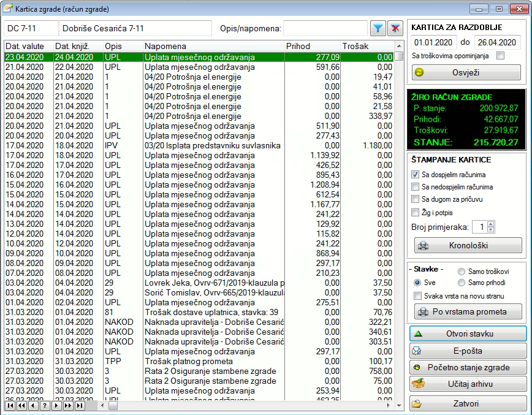Select Rata 2 Osiguranje row with 758,00

199,371
